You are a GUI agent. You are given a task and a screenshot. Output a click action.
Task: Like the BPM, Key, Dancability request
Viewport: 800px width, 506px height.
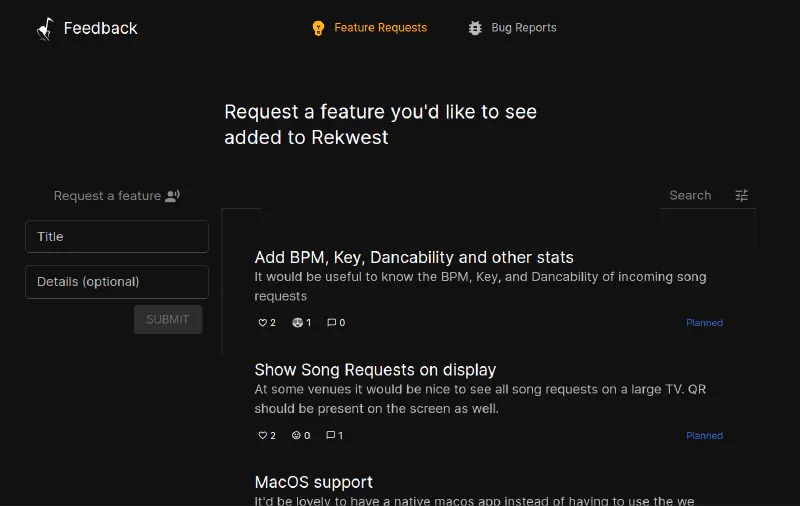(264, 323)
